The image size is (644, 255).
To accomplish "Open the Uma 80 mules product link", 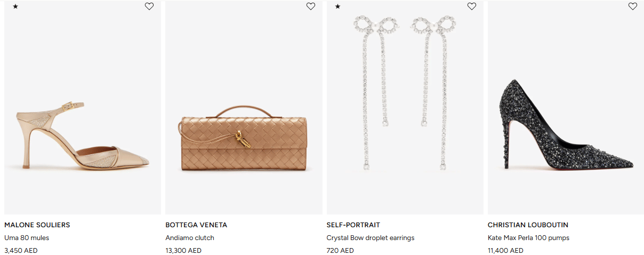I will (27, 238).
